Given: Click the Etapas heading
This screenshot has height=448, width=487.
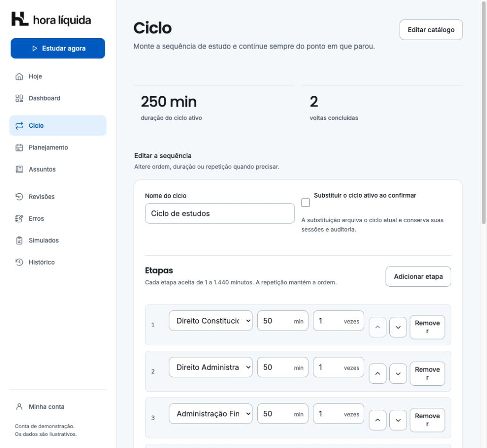Looking at the screenshot, I should pyautogui.click(x=159, y=270).
